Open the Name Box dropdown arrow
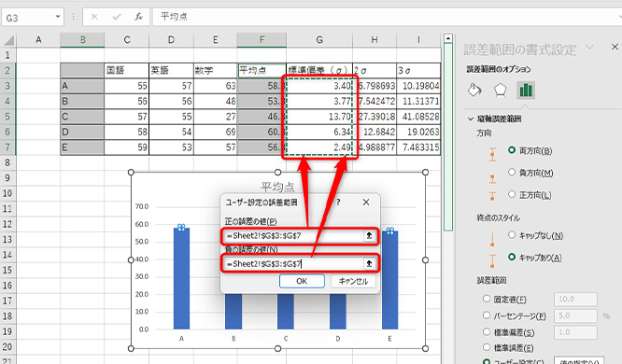 click(58, 17)
